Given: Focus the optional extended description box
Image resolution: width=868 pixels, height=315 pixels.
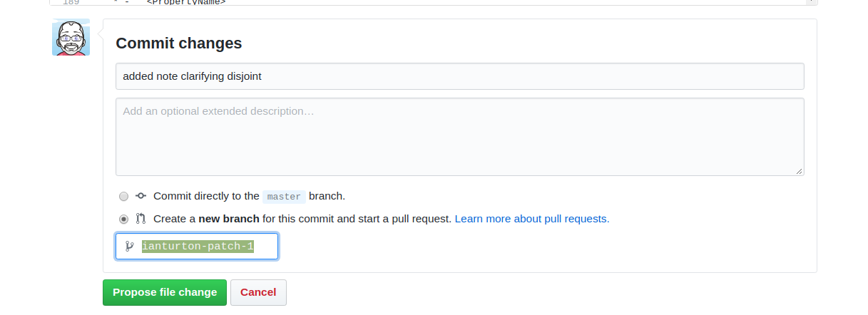Looking at the screenshot, I should (460, 137).
